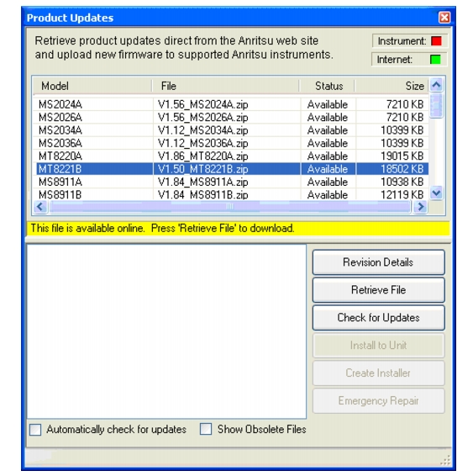Click the vertical scrollbar thumb
Screen dimensions: 473x476
point(436,105)
